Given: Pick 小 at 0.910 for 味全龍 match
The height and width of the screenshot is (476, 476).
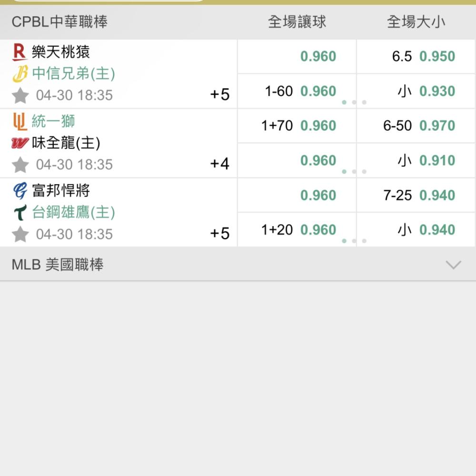Looking at the screenshot, I should pyautogui.click(x=416, y=160).
